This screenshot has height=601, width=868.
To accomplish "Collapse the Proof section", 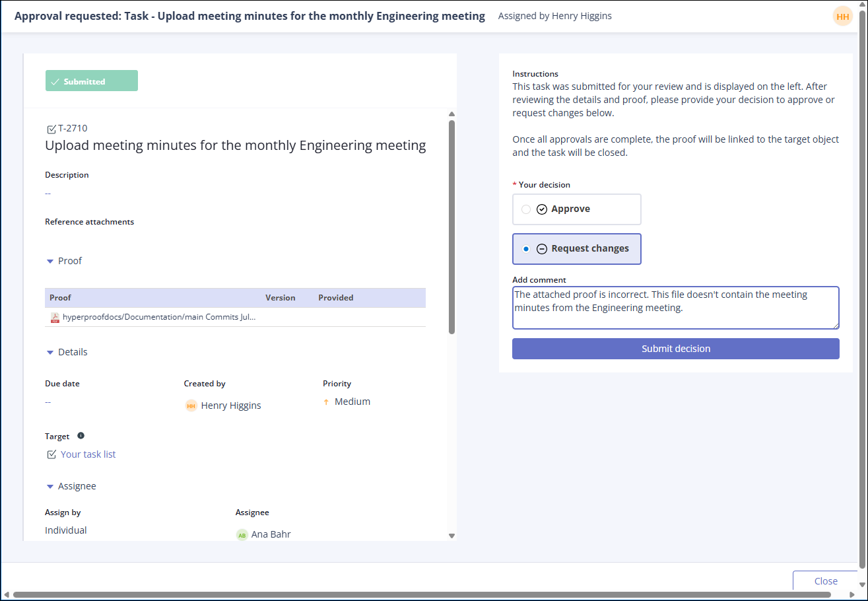I will [50, 262].
